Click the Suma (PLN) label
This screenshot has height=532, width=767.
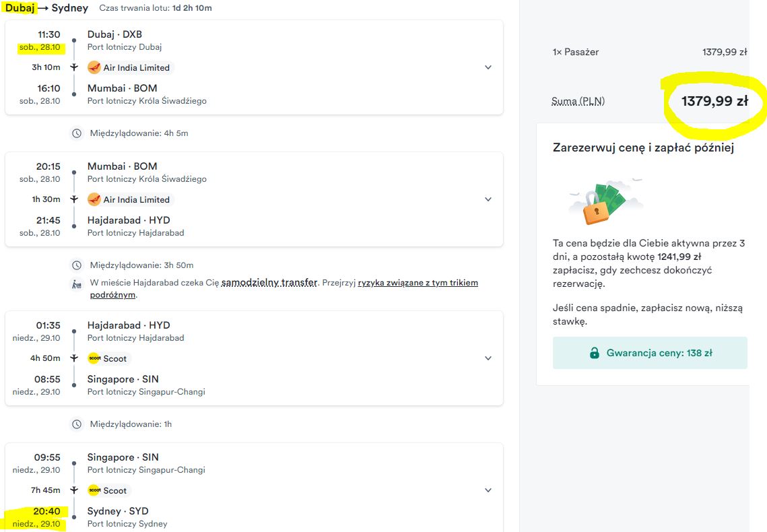578,101
